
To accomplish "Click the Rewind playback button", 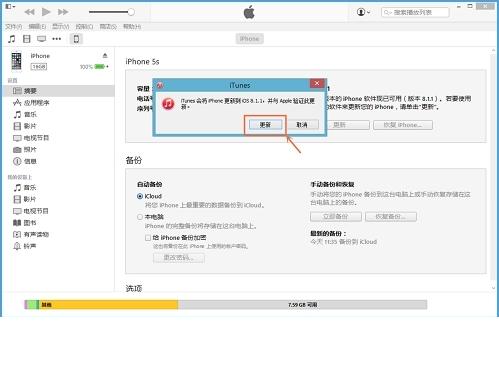I will 30,12.
